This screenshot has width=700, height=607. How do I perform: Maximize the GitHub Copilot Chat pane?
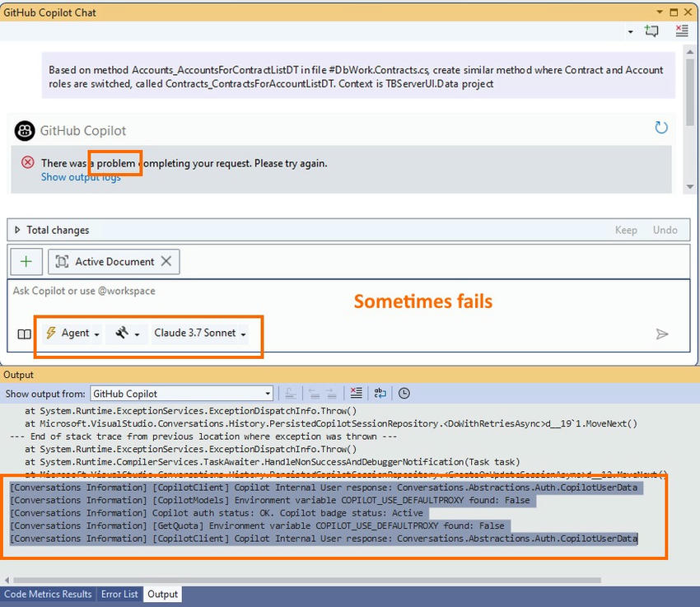(674, 12)
